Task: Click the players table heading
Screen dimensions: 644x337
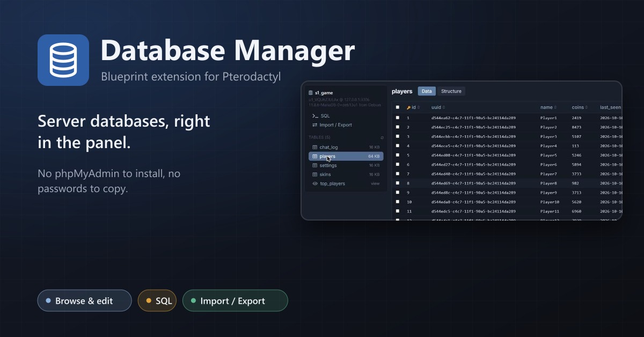Action: (x=402, y=91)
